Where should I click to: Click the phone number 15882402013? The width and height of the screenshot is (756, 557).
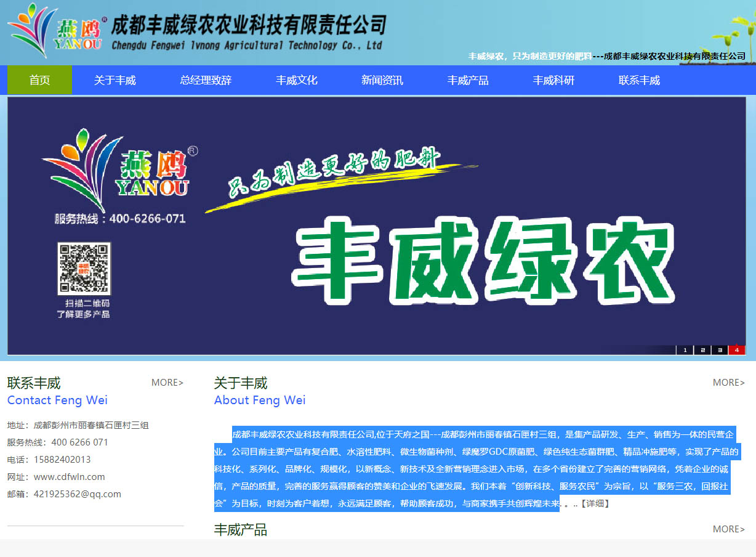point(62,460)
